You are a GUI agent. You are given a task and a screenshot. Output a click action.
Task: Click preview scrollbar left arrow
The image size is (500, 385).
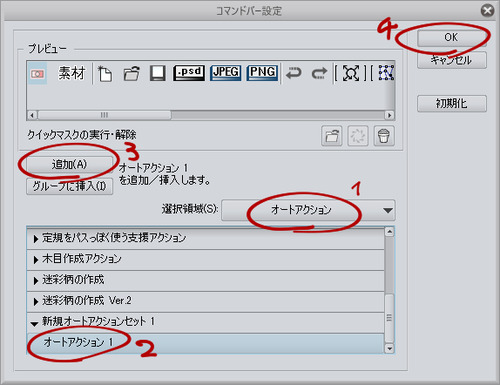32,115
